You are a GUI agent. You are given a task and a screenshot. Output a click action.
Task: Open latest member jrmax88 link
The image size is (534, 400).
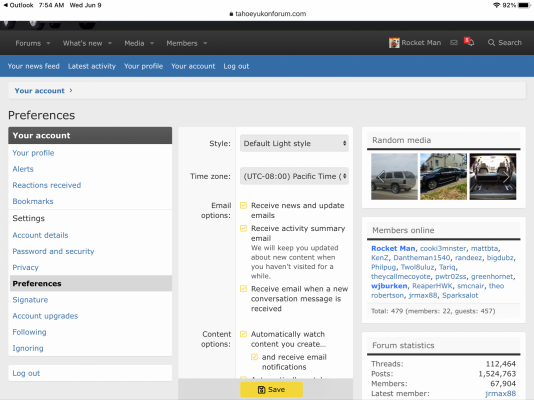coord(500,393)
